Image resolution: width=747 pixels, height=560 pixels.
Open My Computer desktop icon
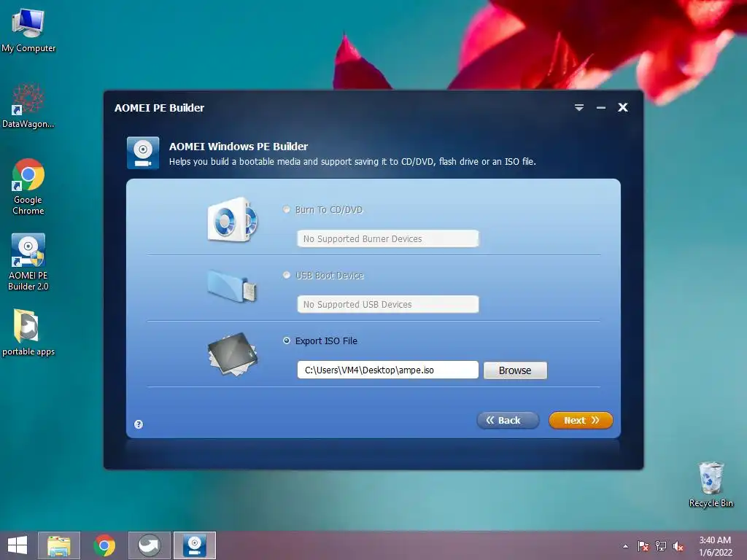point(28,30)
